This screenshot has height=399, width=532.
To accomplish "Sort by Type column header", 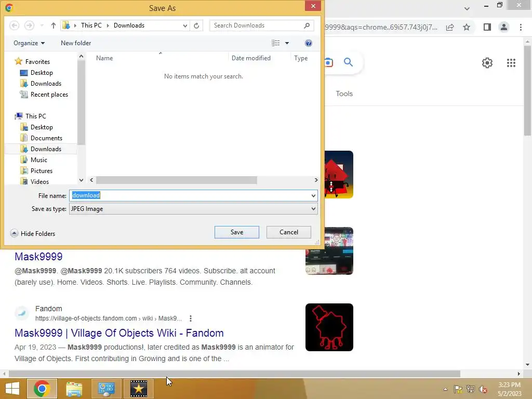I will point(301,58).
